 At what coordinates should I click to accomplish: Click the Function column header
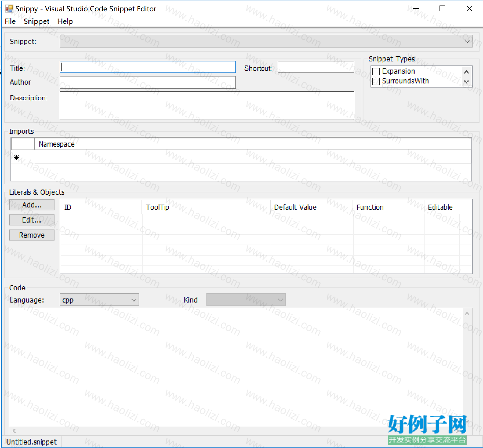pos(388,207)
